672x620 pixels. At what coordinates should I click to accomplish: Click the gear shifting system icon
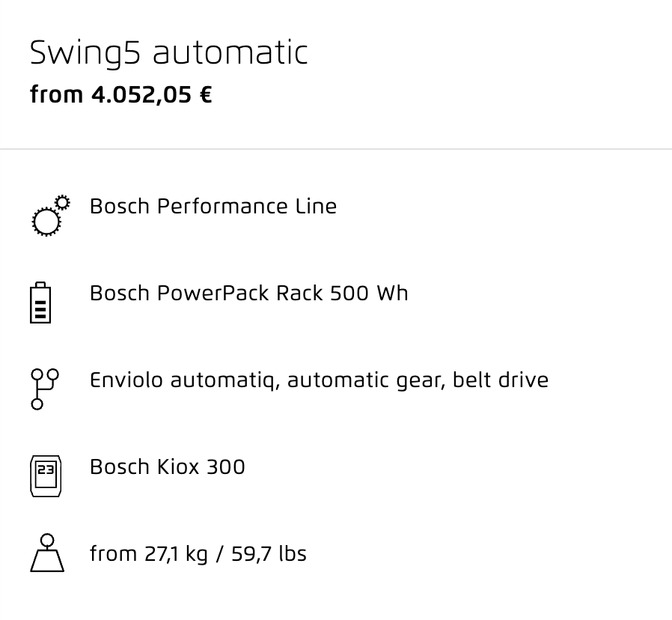(45, 389)
